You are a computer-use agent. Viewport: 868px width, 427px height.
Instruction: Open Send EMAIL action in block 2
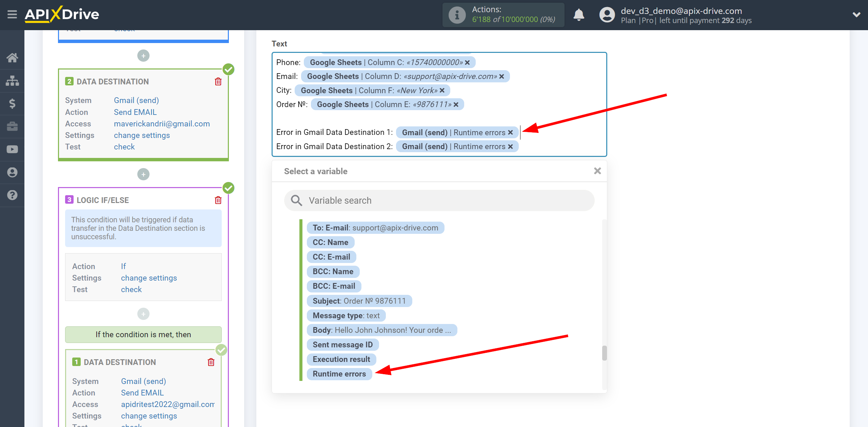[x=135, y=112]
